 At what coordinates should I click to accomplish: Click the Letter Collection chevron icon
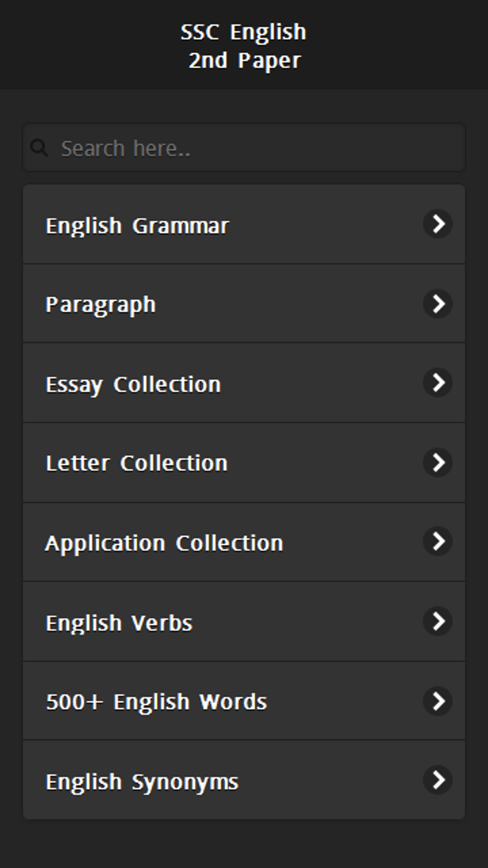pyautogui.click(x=437, y=462)
